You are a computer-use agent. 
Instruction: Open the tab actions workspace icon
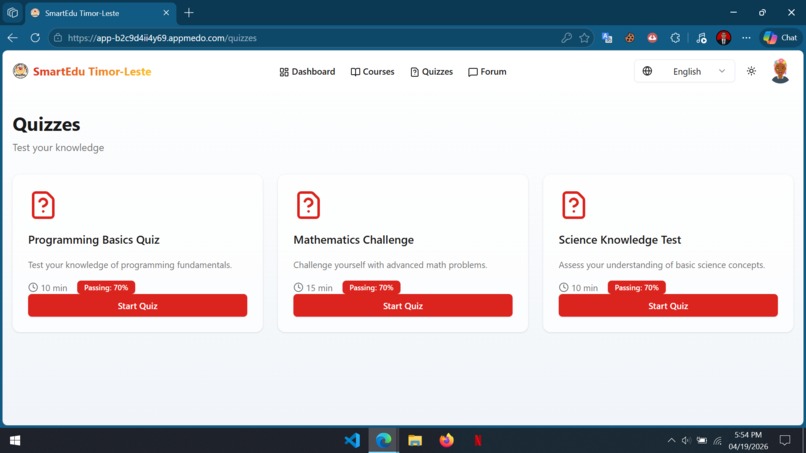12,13
